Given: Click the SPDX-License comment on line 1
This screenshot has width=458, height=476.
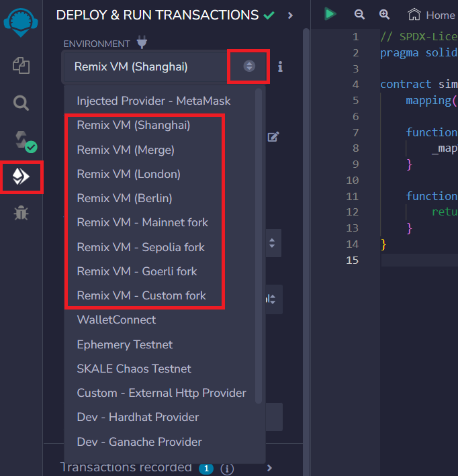Looking at the screenshot, I should [x=419, y=37].
